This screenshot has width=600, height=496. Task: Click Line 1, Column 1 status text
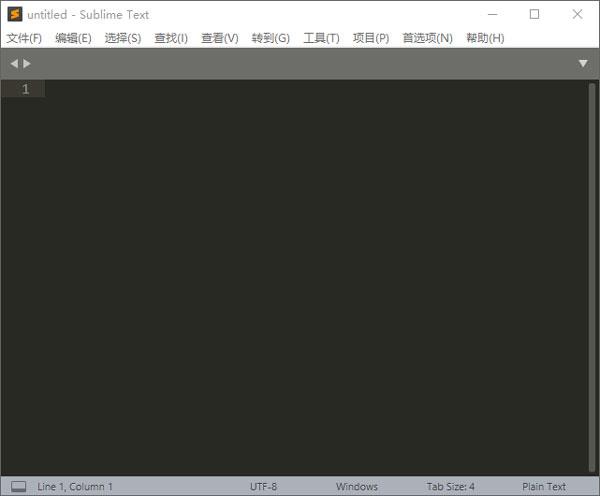click(75, 486)
